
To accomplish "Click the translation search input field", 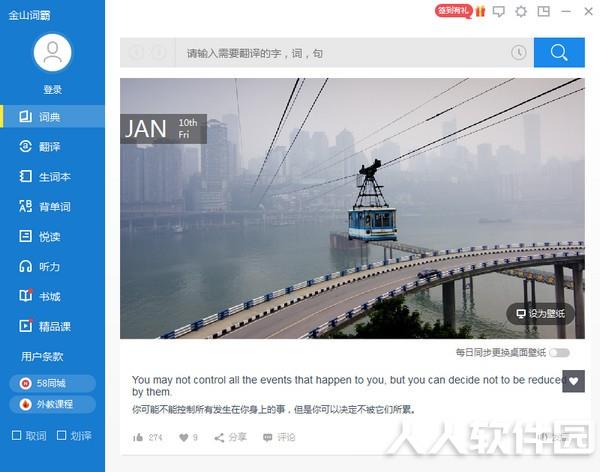I will coord(342,53).
